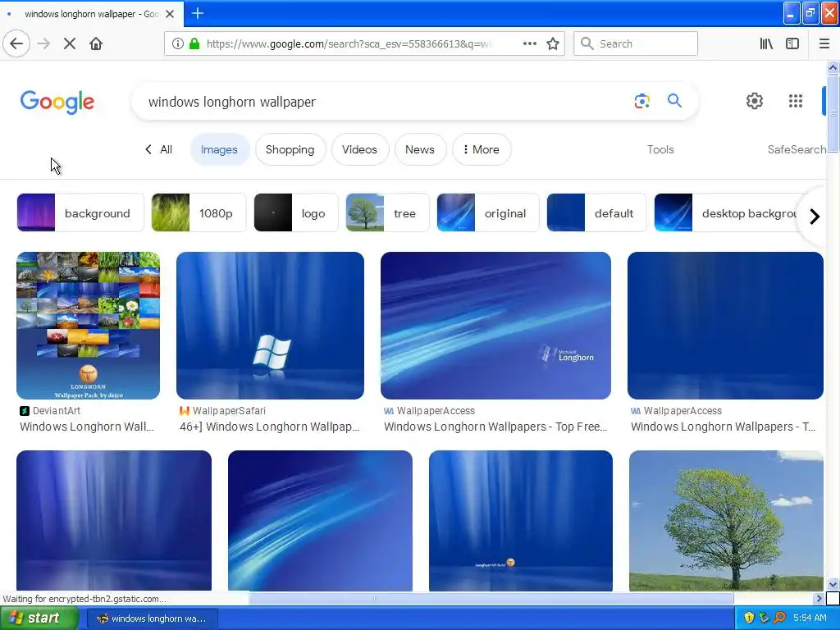The width and height of the screenshot is (840, 630).
Task: Open the DeviantArt Longhorn wallpaper pack thumbnail
Action: [89, 325]
